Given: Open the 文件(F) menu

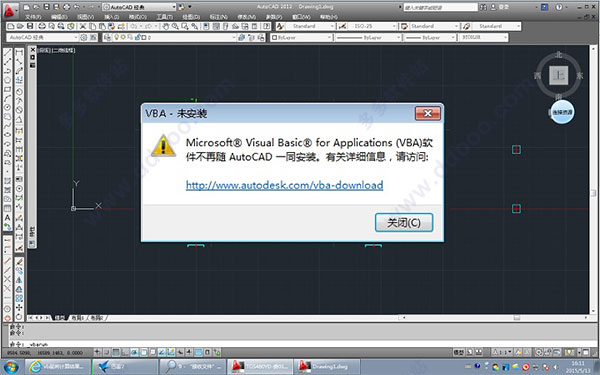Looking at the screenshot, I should pos(33,17).
